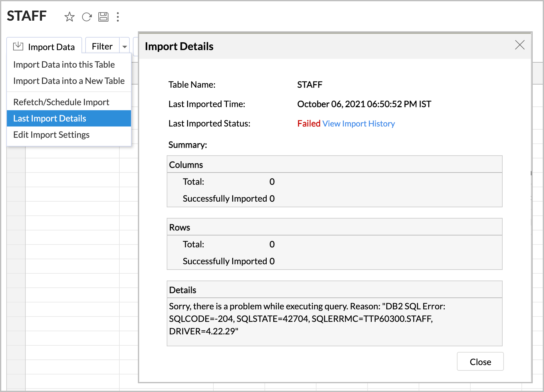544x392 pixels.
Task: Open the View Import History link
Action: tap(358, 124)
